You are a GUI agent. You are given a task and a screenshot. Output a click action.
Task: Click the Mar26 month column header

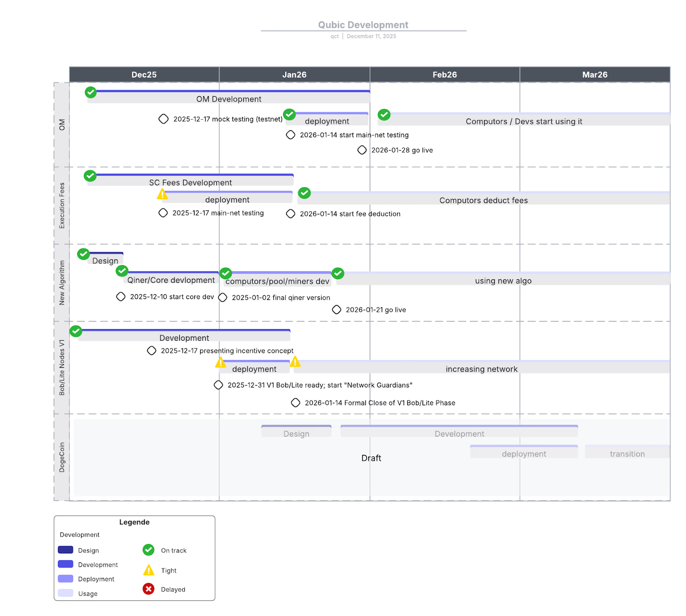point(595,75)
